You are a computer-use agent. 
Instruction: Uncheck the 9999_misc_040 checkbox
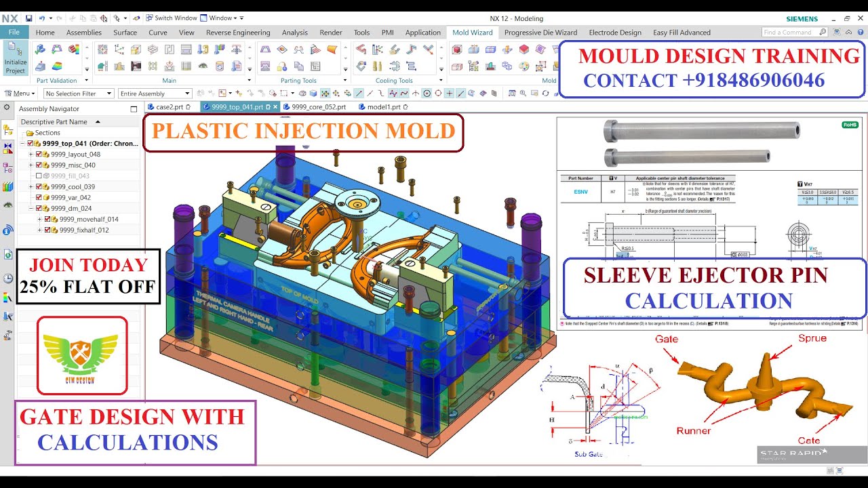click(x=39, y=165)
